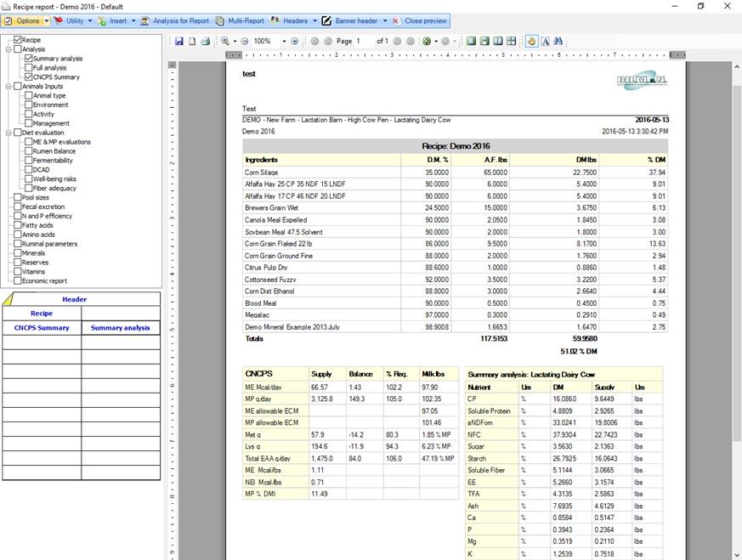This screenshot has width=742, height=560.
Task: Click the horizontal ruler above the page
Action: [x=456, y=55]
